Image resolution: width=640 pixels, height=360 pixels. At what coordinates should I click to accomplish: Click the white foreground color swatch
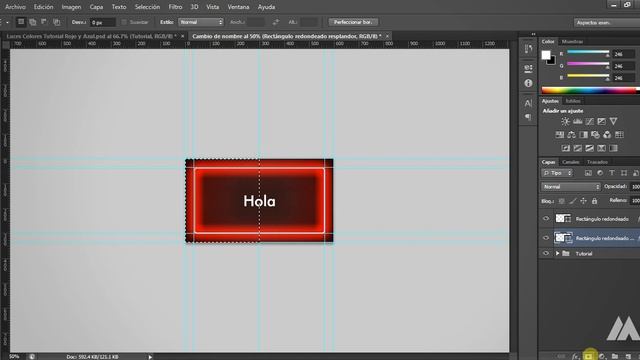click(x=546, y=55)
